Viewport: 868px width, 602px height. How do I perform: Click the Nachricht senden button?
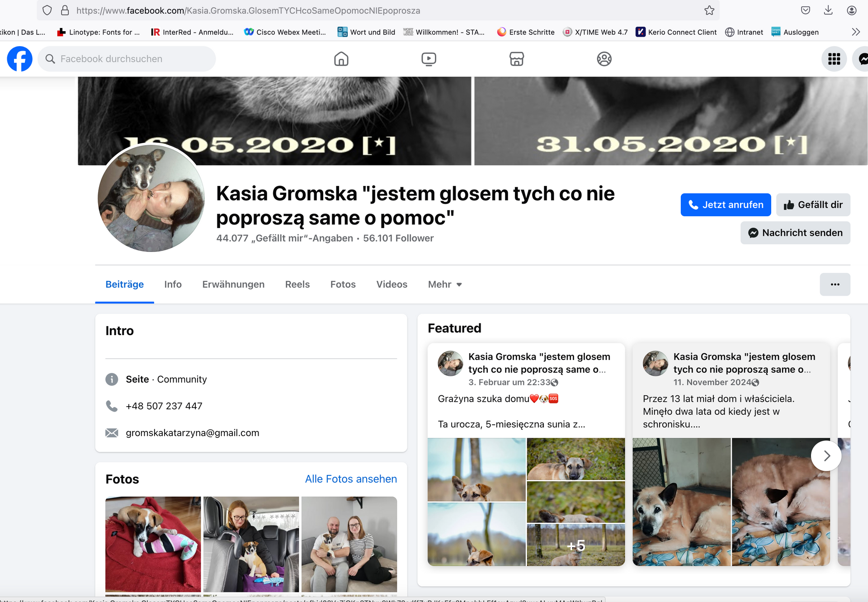tap(795, 233)
